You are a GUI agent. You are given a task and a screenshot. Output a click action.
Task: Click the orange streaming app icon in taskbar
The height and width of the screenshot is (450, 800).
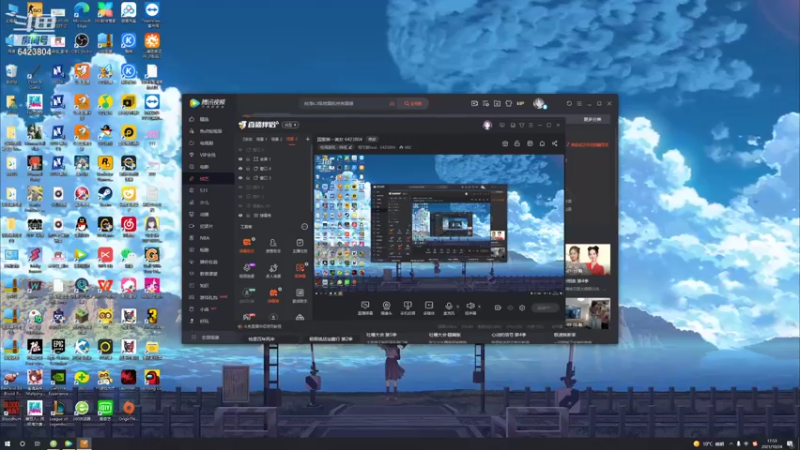pos(84,444)
